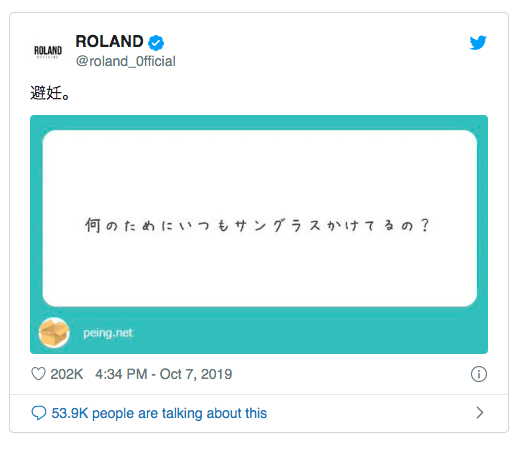Open the ROLAND profile avatar
The image size is (530, 451).
pos(48,51)
